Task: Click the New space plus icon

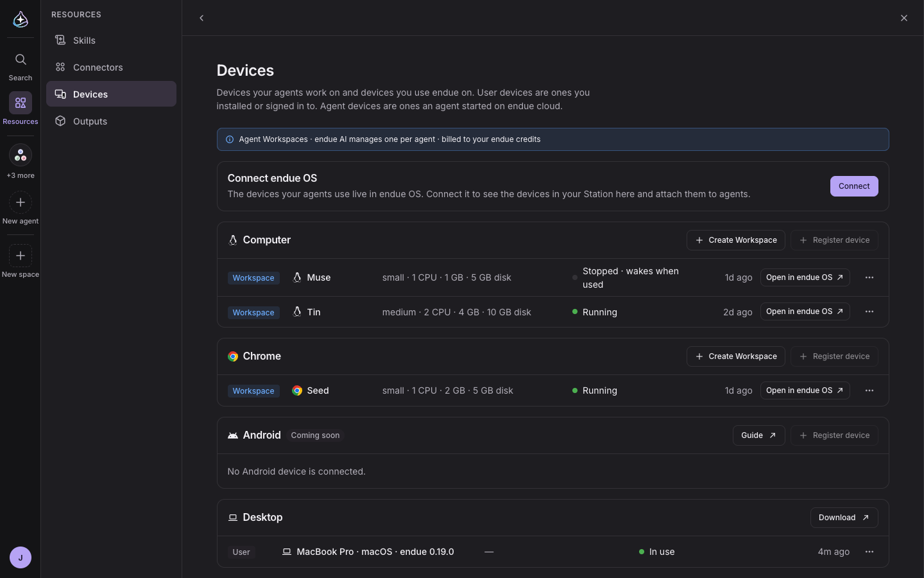Action: point(21,256)
